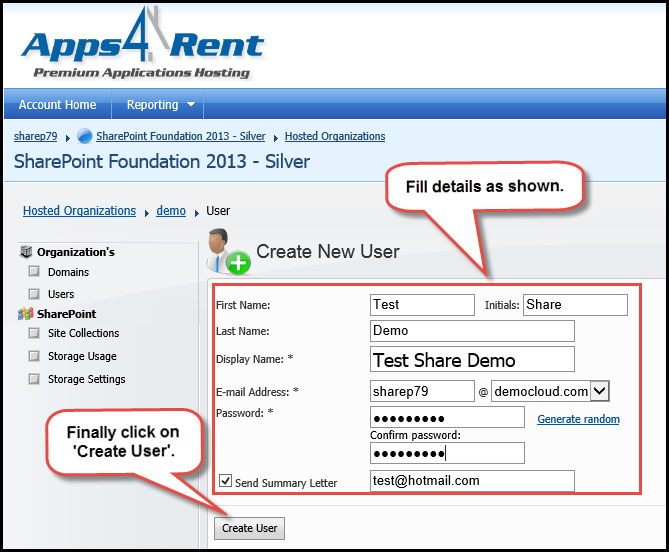Viewport: 669px width, 552px height.
Task: Click the Users square bullet icon
Action: point(34,293)
